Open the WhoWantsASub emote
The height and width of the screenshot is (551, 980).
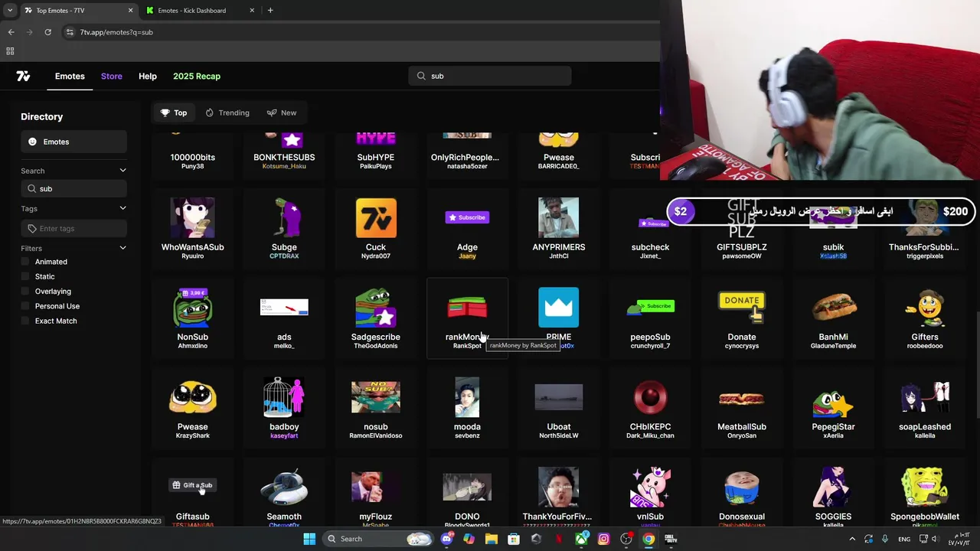point(193,228)
